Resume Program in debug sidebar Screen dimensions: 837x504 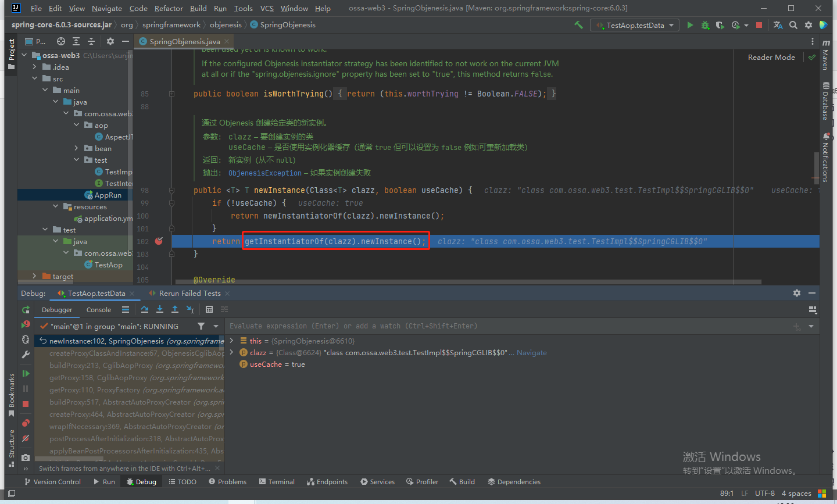click(26, 374)
